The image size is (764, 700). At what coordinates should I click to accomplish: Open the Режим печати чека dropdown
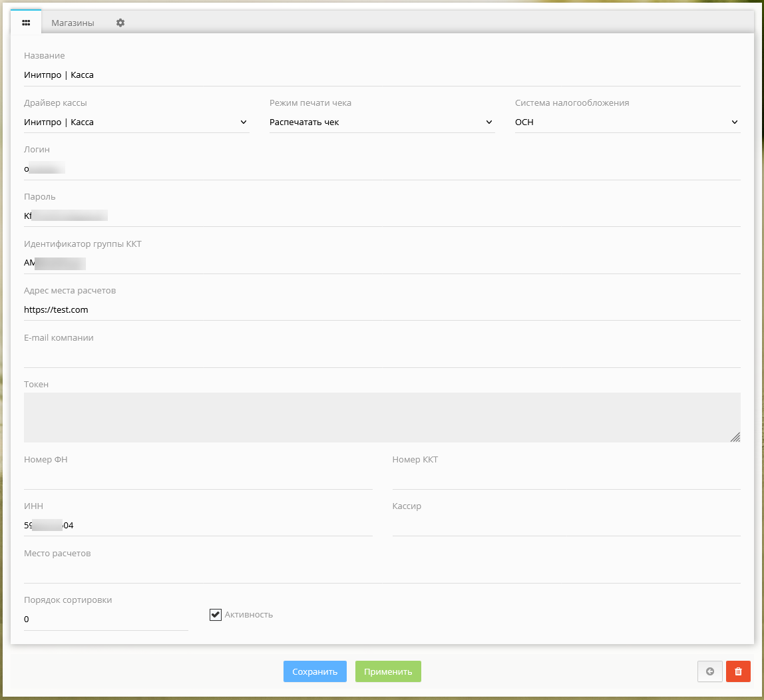click(x=381, y=122)
